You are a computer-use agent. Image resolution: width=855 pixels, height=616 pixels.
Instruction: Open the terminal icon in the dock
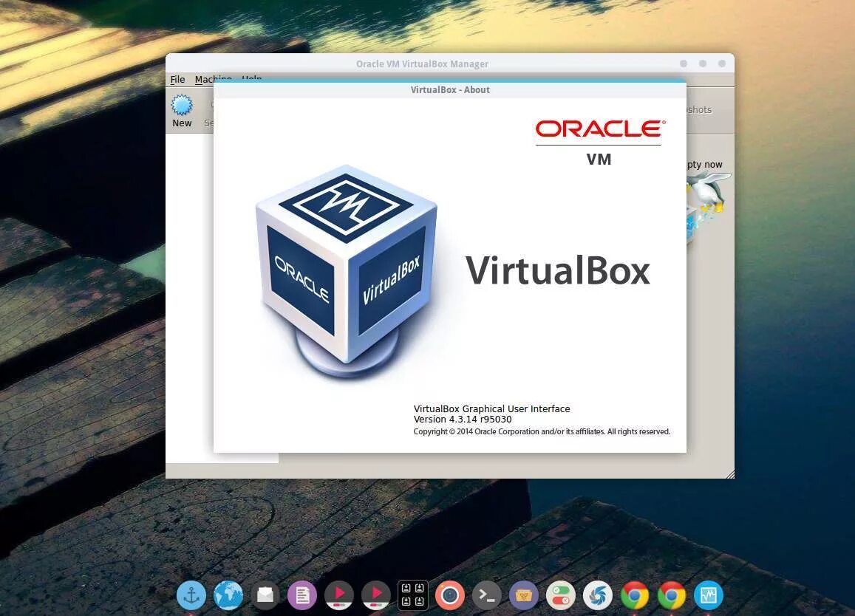pos(486,595)
